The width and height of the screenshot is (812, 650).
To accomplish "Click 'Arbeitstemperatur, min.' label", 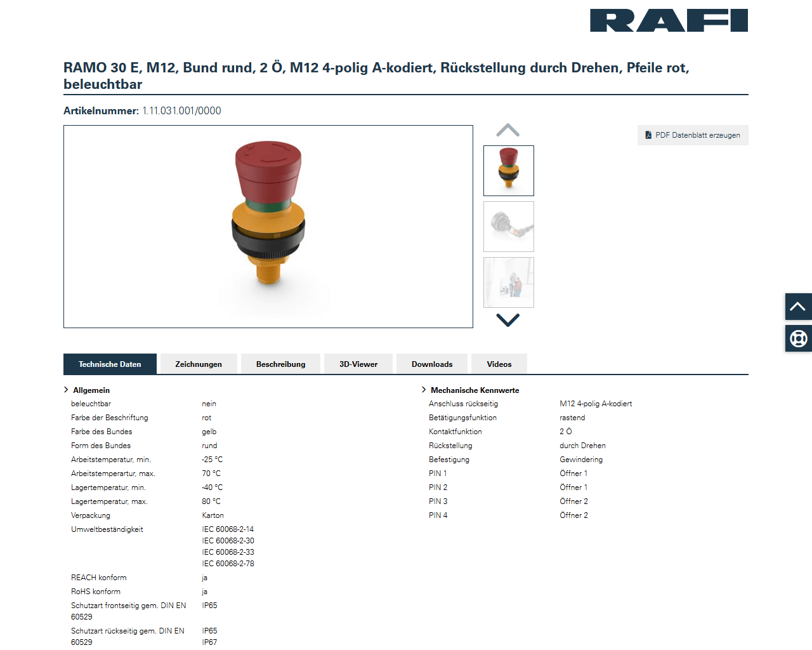I will 111,460.
